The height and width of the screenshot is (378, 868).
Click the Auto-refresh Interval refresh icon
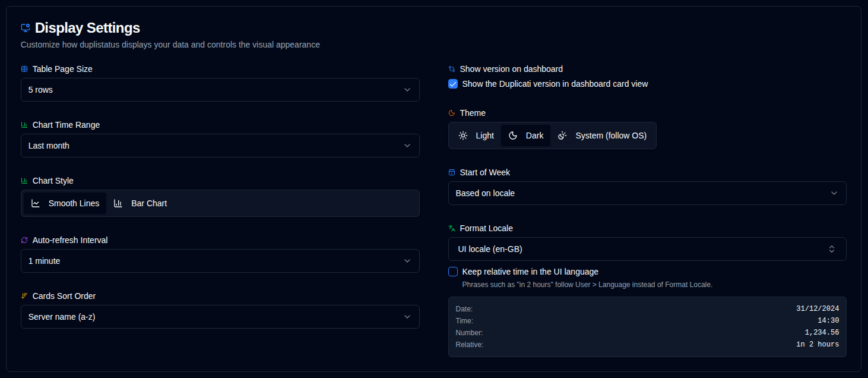point(24,240)
